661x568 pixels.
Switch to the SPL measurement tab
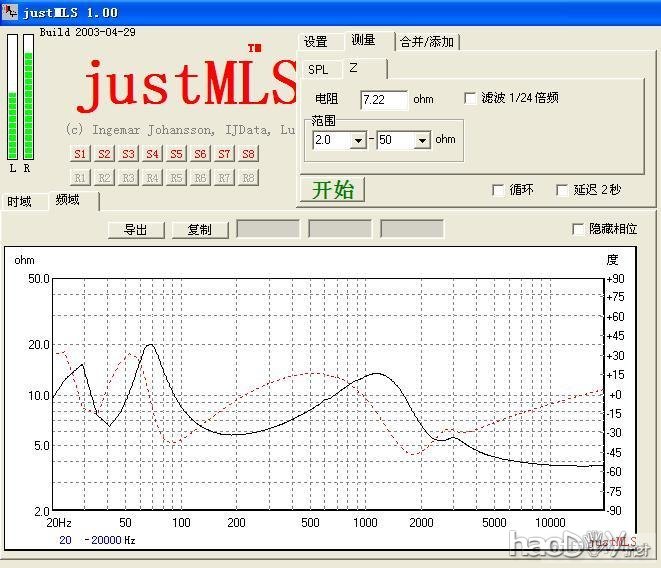(x=318, y=70)
